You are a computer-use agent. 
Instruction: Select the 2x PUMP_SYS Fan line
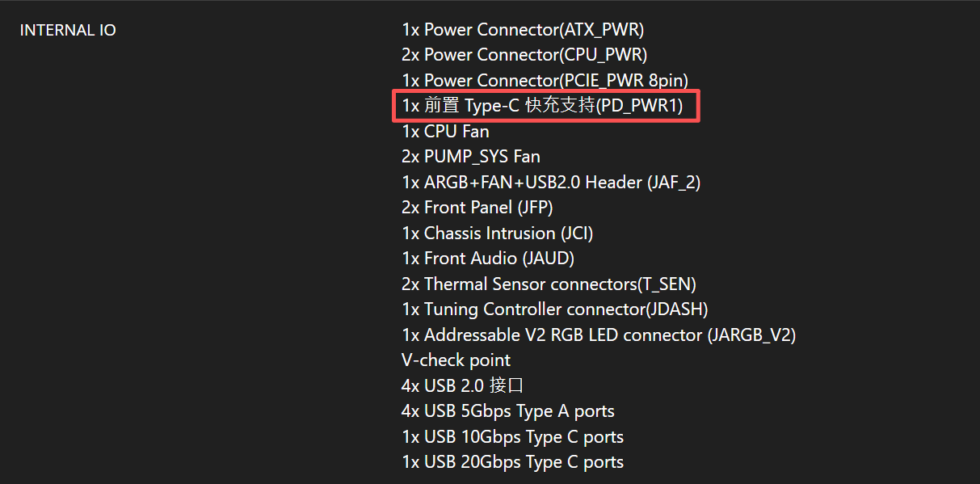point(471,157)
